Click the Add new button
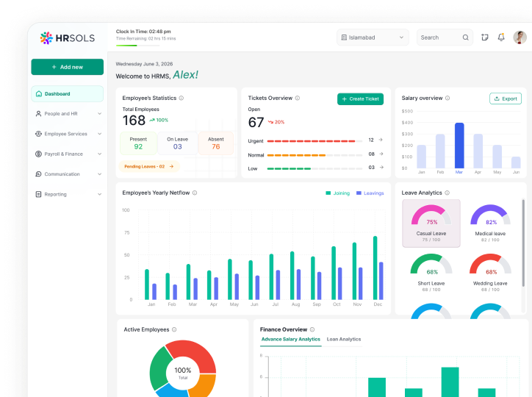532x397 pixels. pyautogui.click(x=67, y=67)
